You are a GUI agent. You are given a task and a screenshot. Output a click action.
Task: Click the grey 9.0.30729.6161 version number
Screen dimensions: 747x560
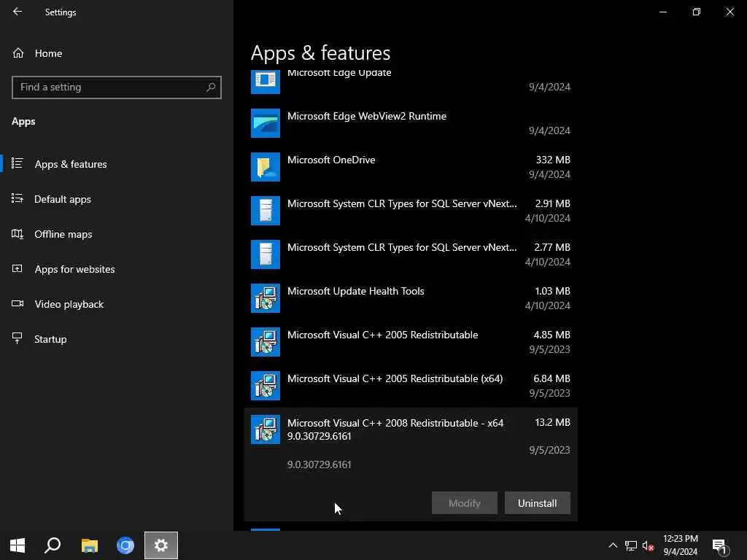(320, 464)
